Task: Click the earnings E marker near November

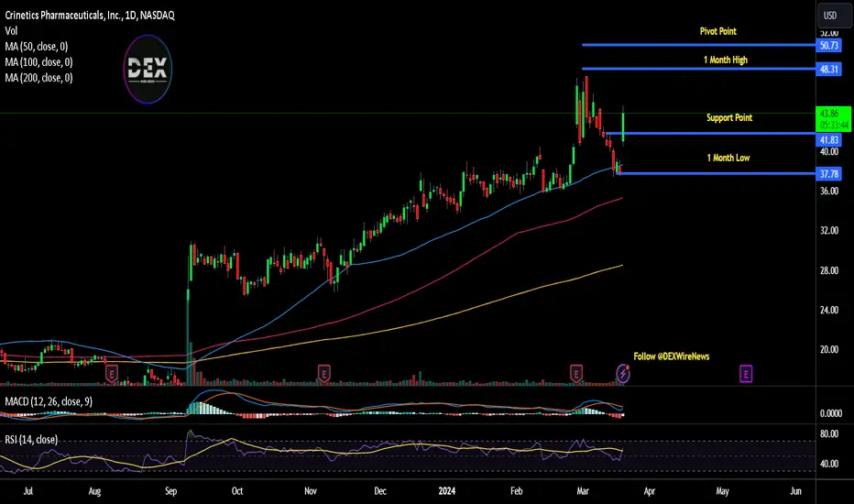Action: point(324,374)
